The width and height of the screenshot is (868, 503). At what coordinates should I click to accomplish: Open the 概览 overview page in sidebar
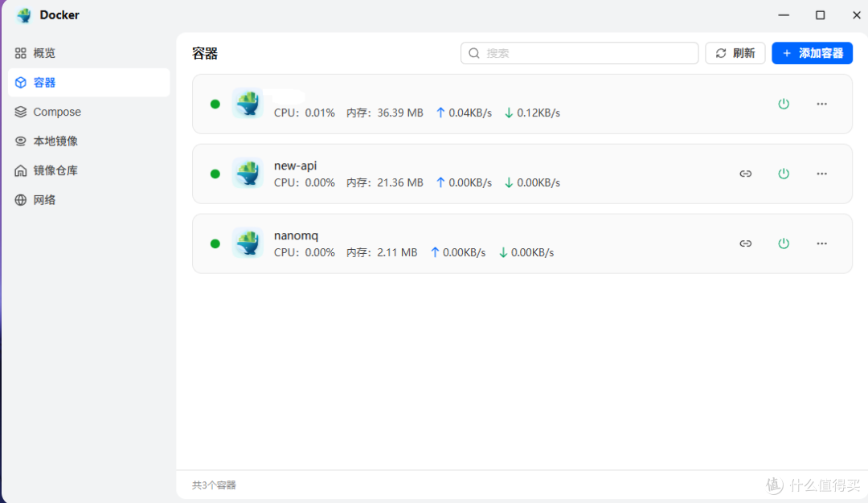pyautogui.click(x=88, y=53)
